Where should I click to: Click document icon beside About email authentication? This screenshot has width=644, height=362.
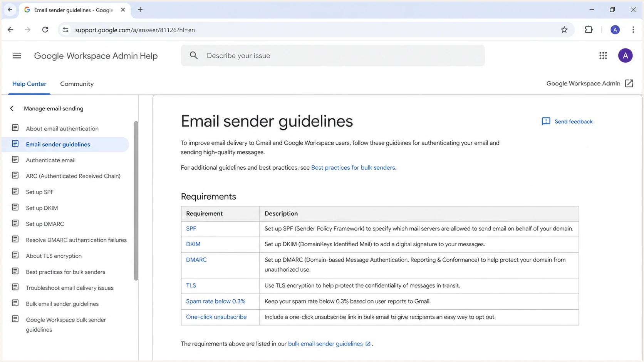point(15,128)
